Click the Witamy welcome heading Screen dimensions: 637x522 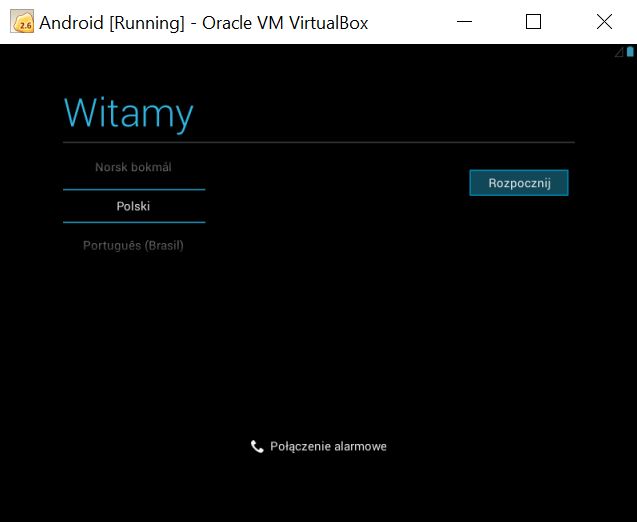128,114
